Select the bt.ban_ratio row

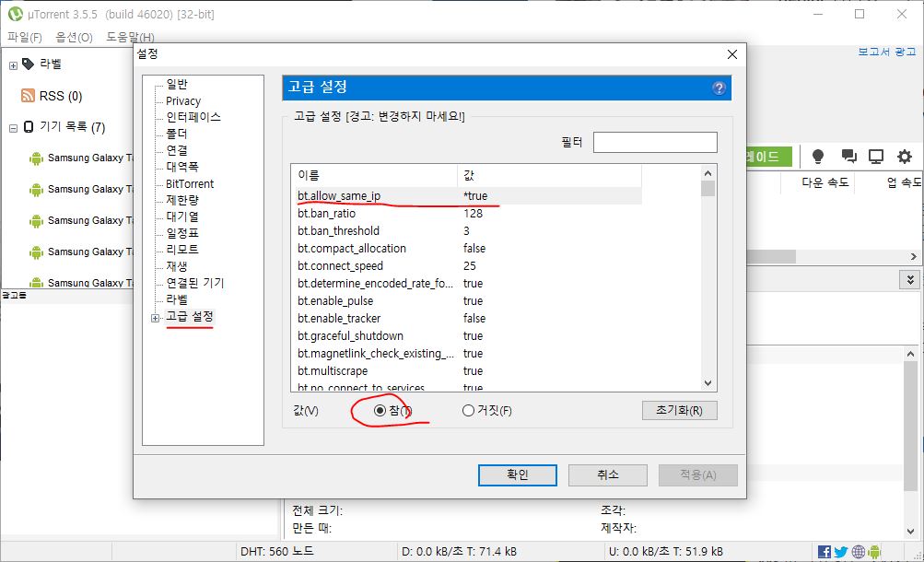pyautogui.click(x=467, y=213)
